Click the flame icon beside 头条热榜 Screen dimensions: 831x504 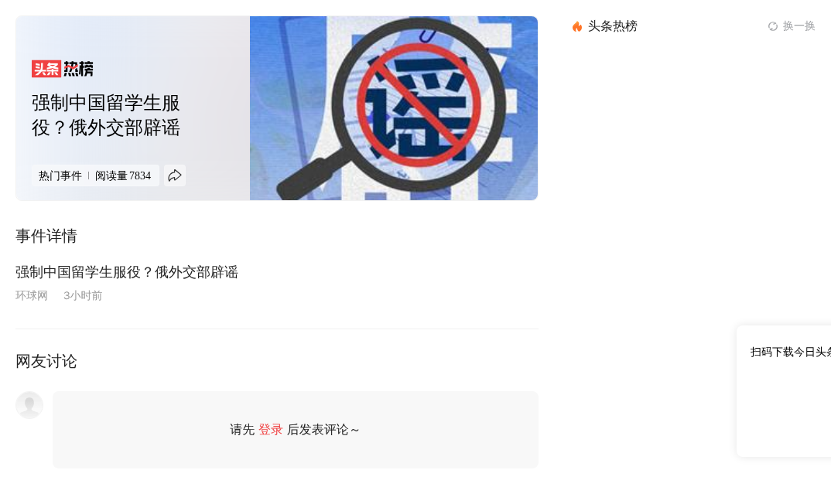(x=577, y=26)
